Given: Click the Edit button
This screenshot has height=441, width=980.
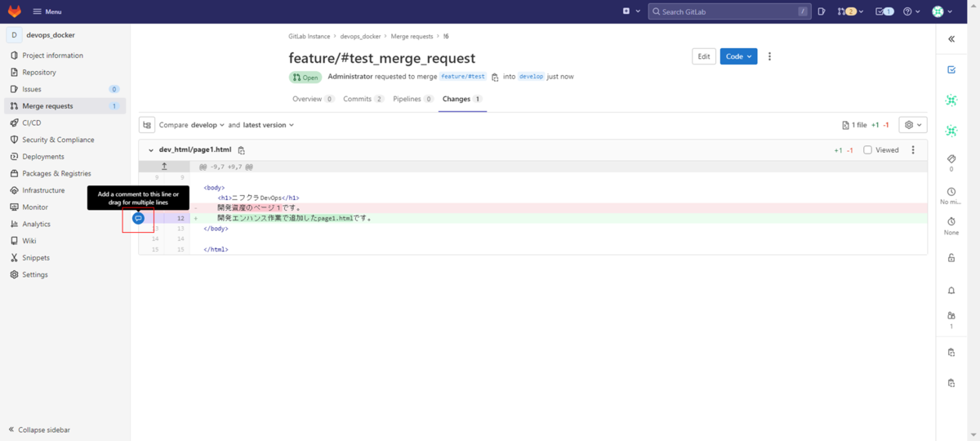Looking at the screenshot, I should 703,56.
